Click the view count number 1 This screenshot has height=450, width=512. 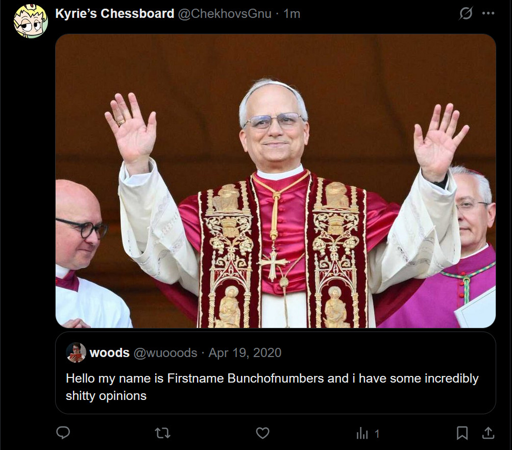coord(377,434)
